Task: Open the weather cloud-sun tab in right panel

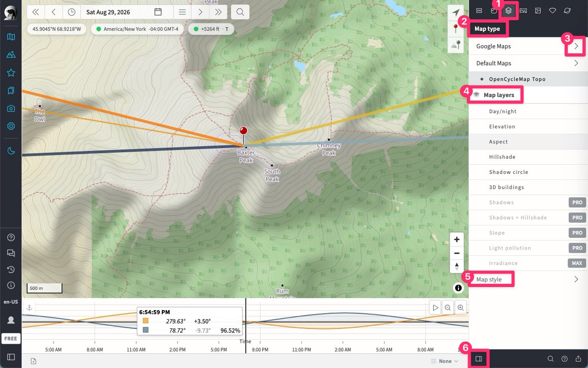Action: pyautogui.click(x=494, y=10)
